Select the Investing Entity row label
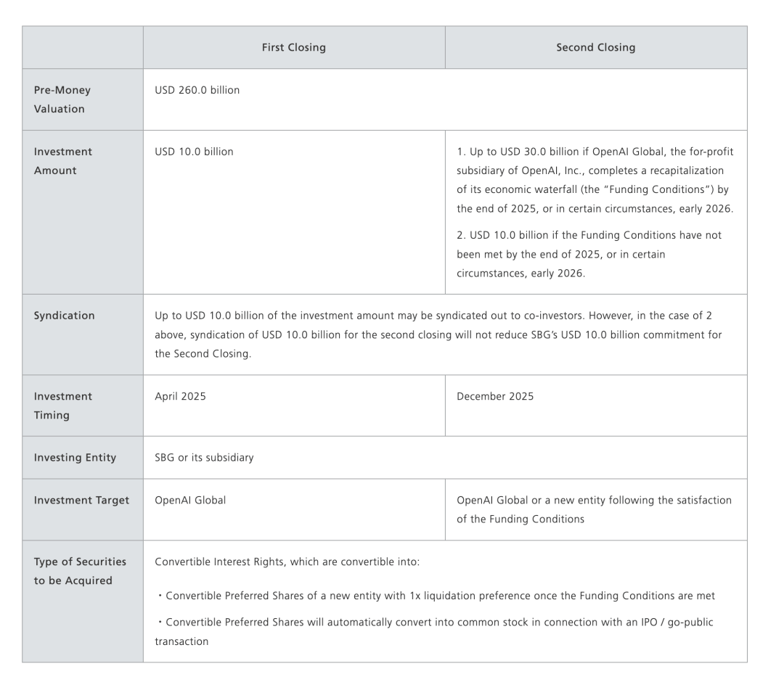Viewport: 784px width, 682px height. pyautogui.click(x=75, y=458)
